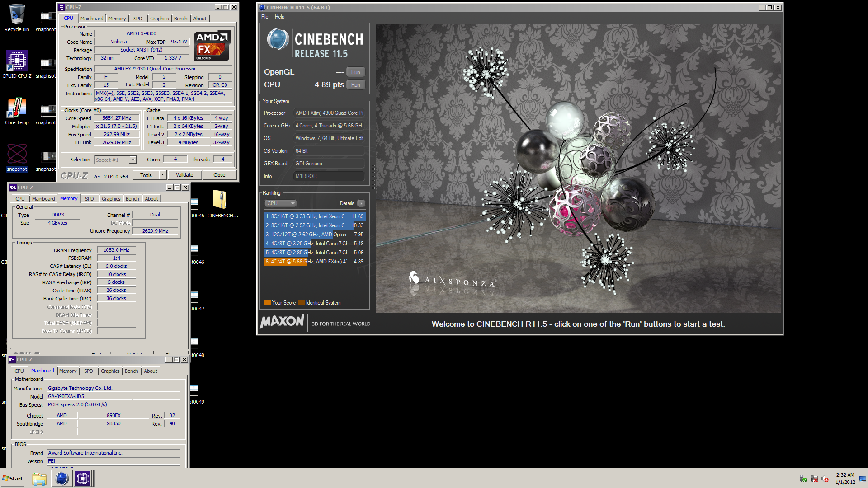
Task: Expand the Socket #1 selection dropdown
Action: pyautogui.click(x=132, y=160)
